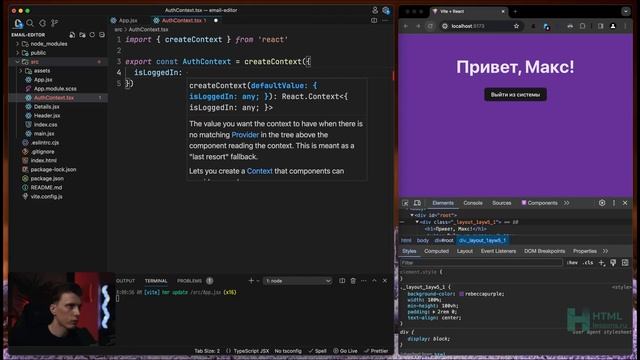Open vite.config.js in the file explorer
This screenshot has width=640, height=360.
pyautogui.click(x=47, y=196)
